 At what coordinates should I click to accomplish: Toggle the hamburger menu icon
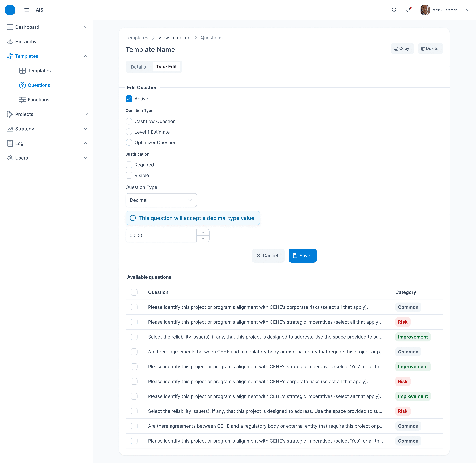(x=27, y=10)
